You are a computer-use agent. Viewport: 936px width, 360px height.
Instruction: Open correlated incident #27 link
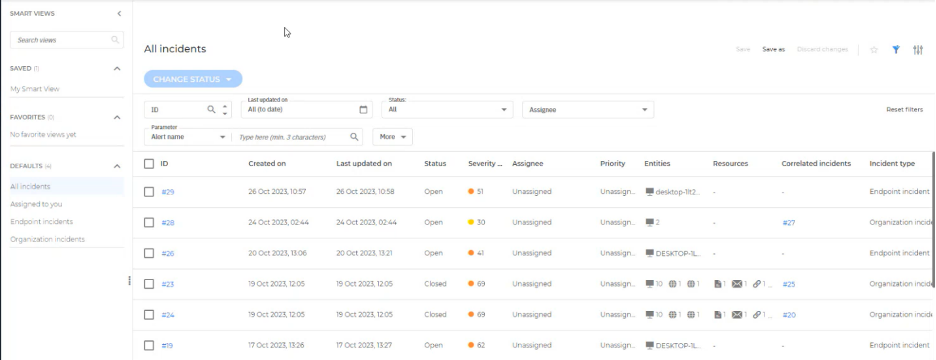coord(789,223)
